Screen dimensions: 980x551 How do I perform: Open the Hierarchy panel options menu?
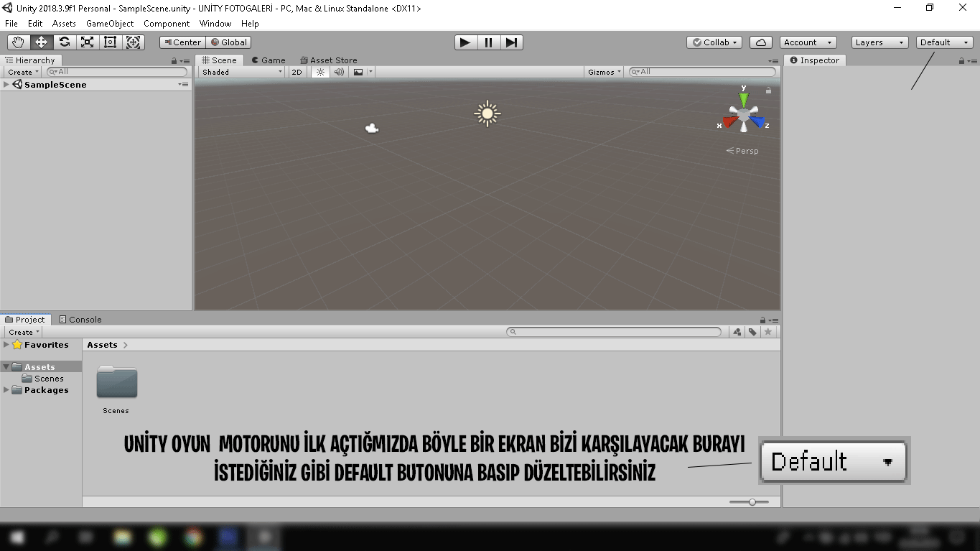[x=185, y=61]
